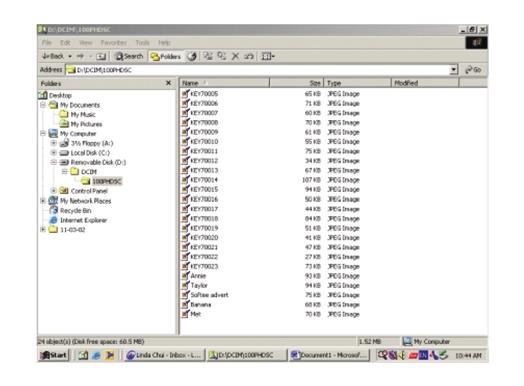Click the JPEG icon of KEY70005
The width and height of the screenshot is (524, 386).
(x=185, y=94)
